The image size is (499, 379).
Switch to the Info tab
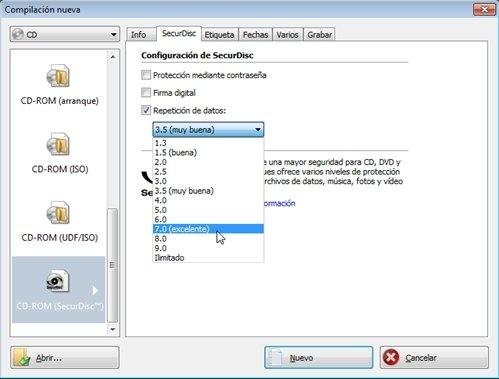(x=141, y=35)
